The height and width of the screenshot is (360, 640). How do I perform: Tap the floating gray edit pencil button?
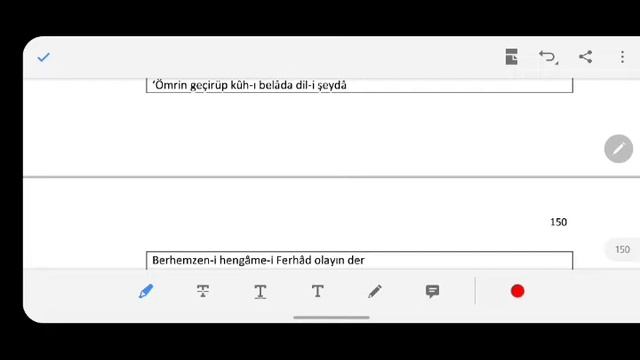coord(618,149)
